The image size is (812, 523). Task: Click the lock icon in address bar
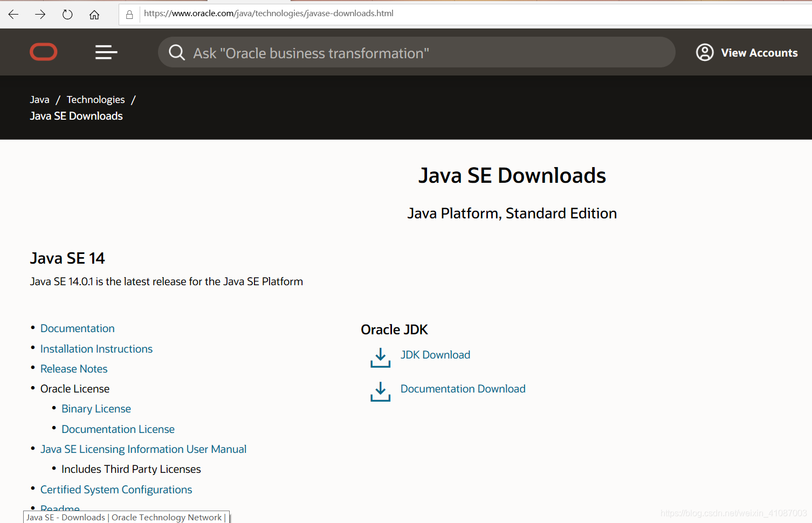pyautogui.click(x=129, y=15)
